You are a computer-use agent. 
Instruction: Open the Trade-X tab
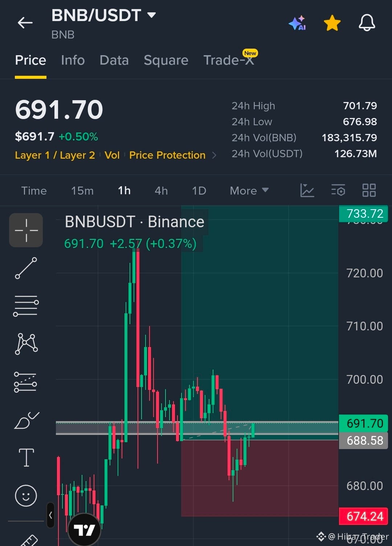click(x=229, y=60)
